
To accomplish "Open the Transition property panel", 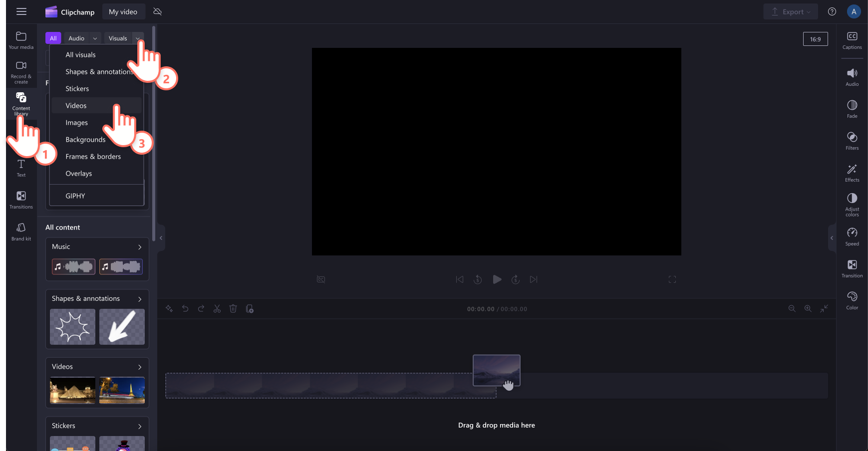I will point(852,269).
